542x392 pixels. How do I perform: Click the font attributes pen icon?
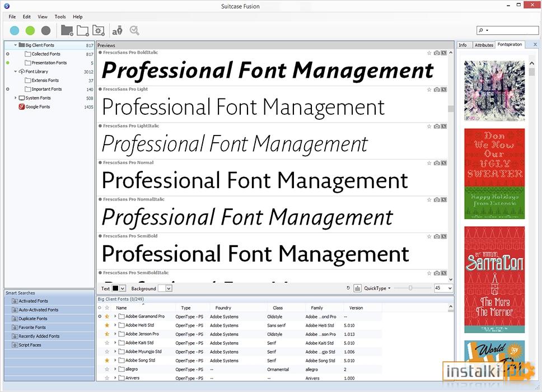click(117, 30)
